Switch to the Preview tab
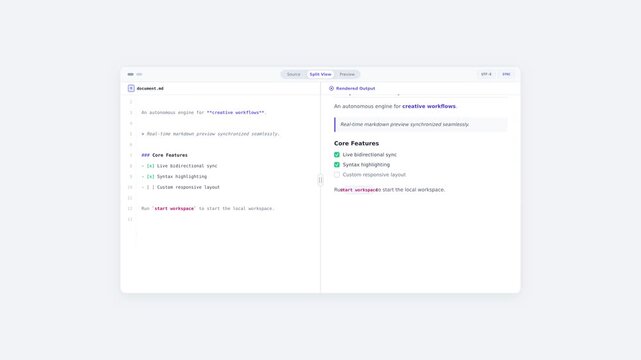 347,74
